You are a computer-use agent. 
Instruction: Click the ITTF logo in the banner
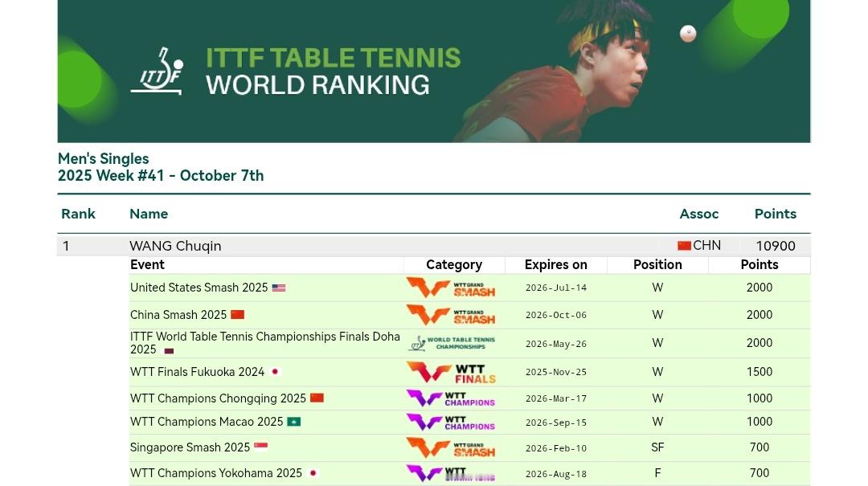pyautogui.click(x=158, y=71)
